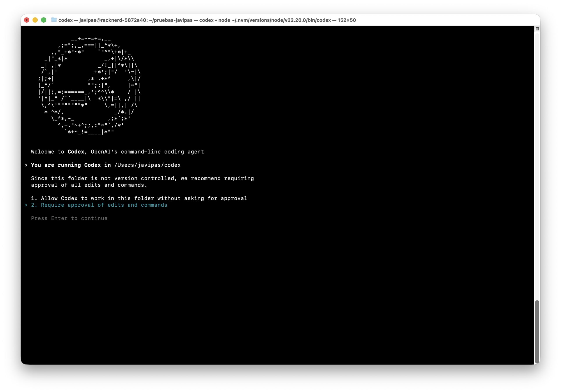The height and width of the screenshot is (392, 561).
Task: Click the You are running Codex in heading
Action: (71, 165)
